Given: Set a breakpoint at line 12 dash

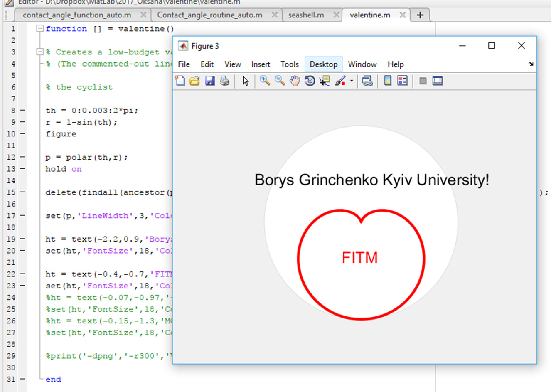Looking at the screenshot, I should [22, 157].
